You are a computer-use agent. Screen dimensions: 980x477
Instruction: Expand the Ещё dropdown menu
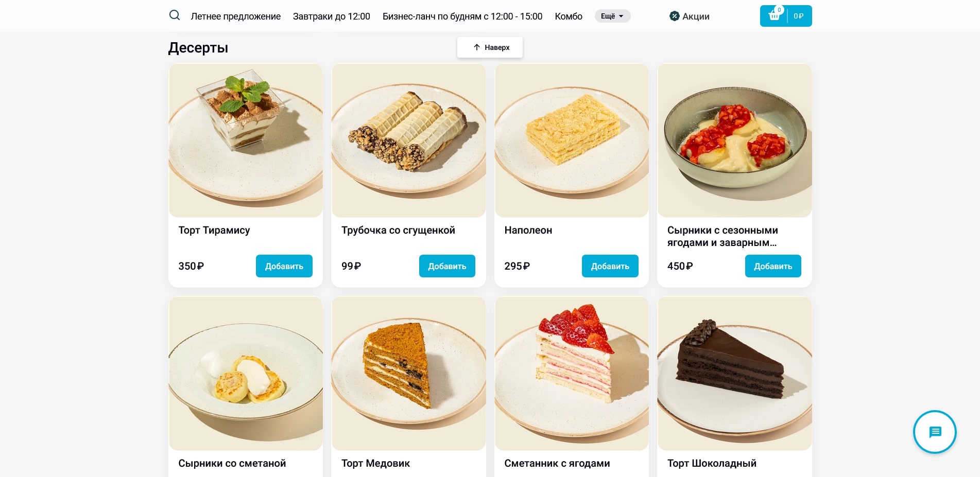(x=612, y=16)
